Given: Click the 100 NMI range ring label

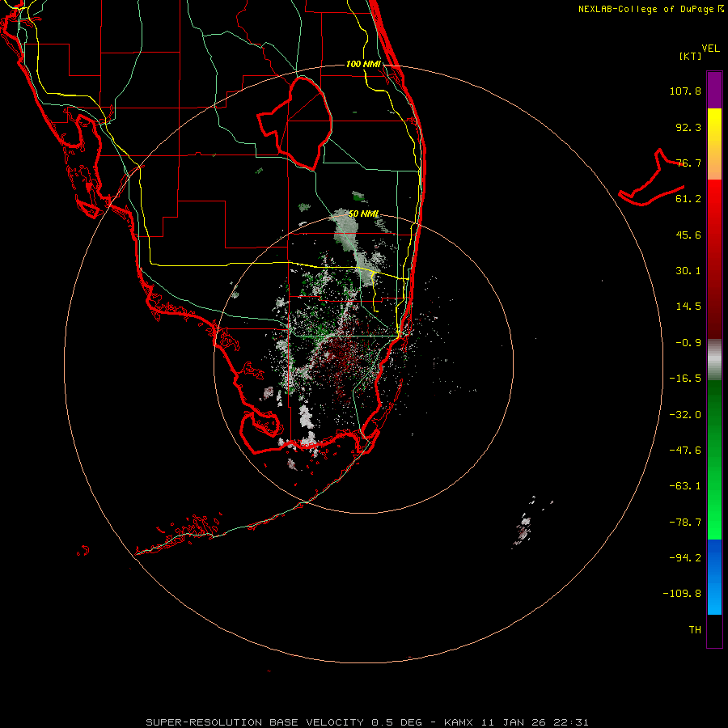Looking at the screenshot, I should [363, 64].
